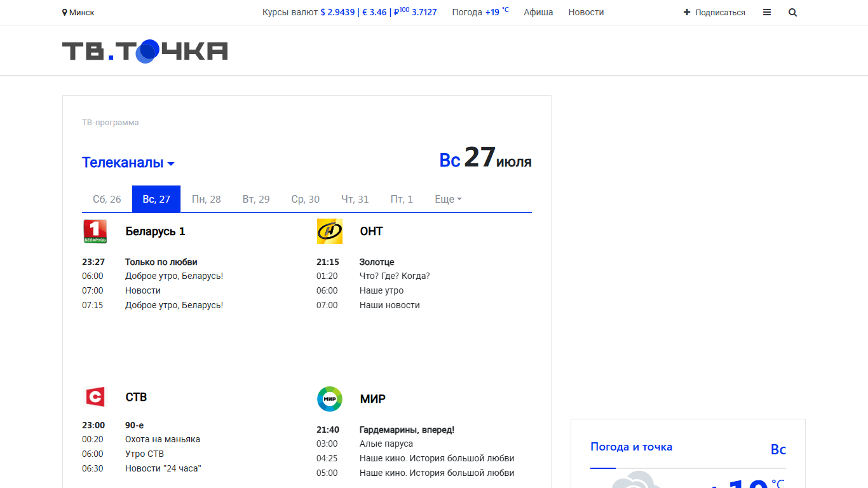Click the program Только по любви
Image resolution: width=868 pixels, height=488 pixels.
161,262
